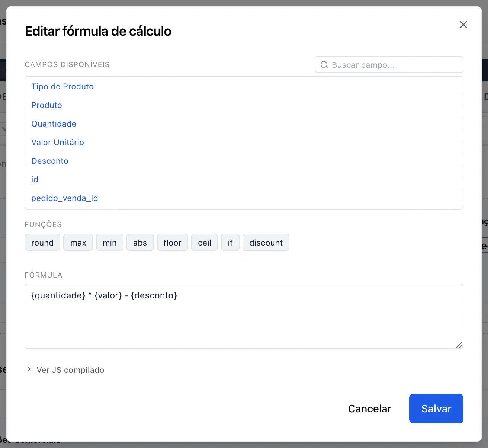488x448 pixels.
Task: Expand the Ver JS compilado section
Action: click(x=65, y=370)
